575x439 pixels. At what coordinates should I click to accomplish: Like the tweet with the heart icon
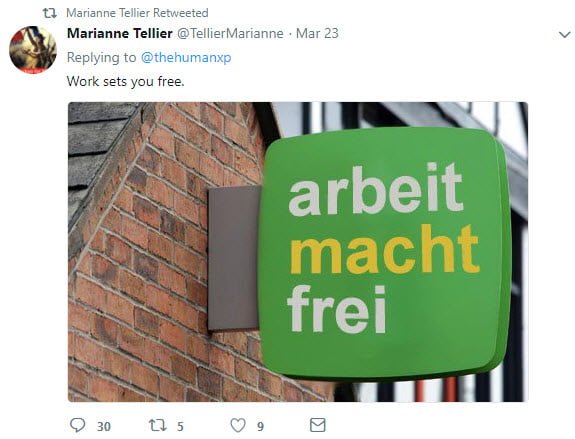point(238,425)
